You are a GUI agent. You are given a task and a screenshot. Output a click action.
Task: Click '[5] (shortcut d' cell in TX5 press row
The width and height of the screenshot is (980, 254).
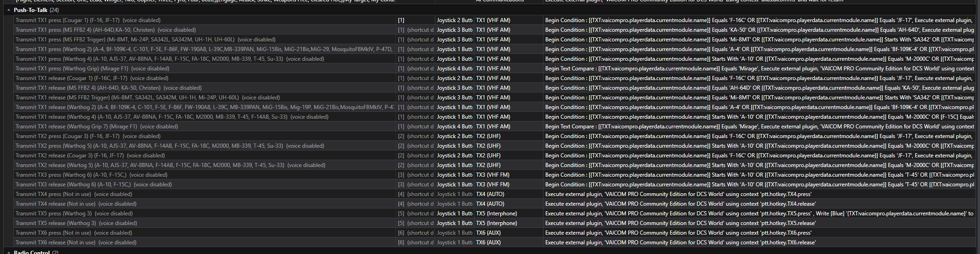(415, 214)
